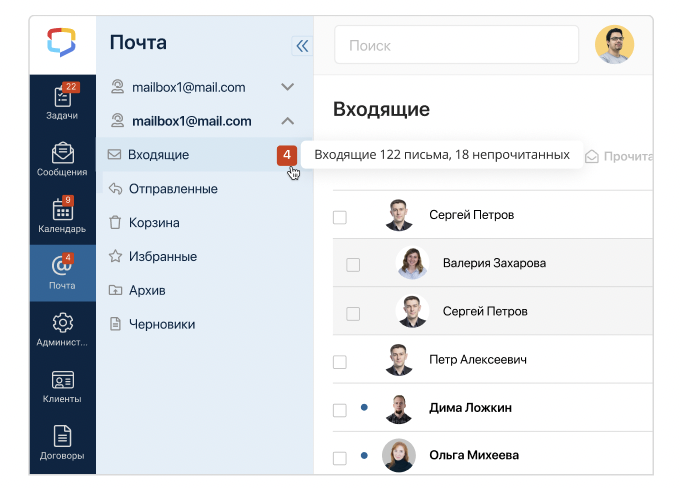Select the Почта sidebar icon
Screen dimensions: 680x488
62,272
